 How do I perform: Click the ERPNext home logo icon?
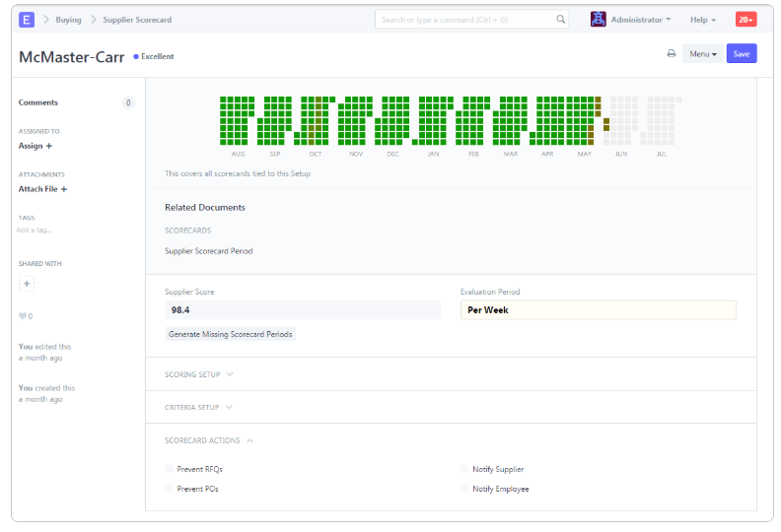(27, 20)
